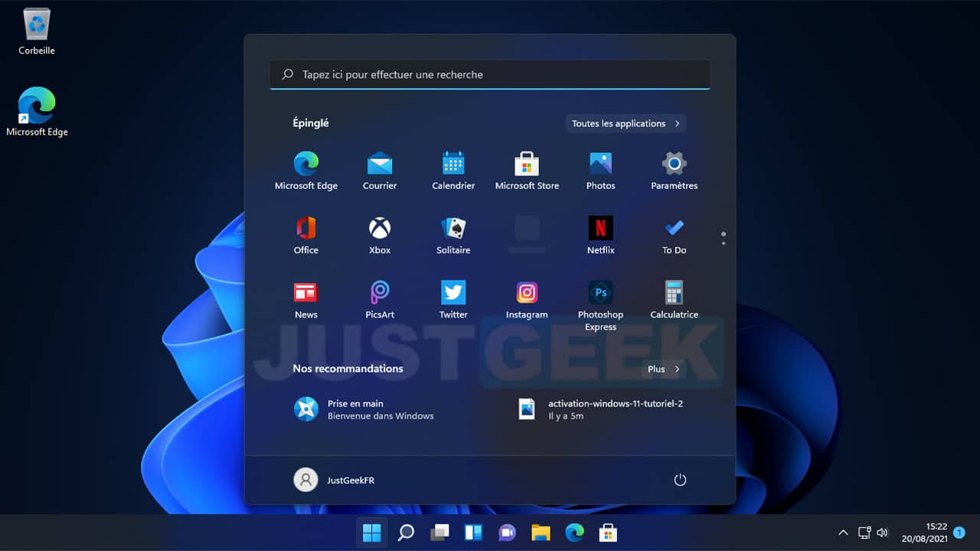The height and width of the screenshot is (551, 980).
Task: Open Chat icon on taskbar
Action: 507,533
